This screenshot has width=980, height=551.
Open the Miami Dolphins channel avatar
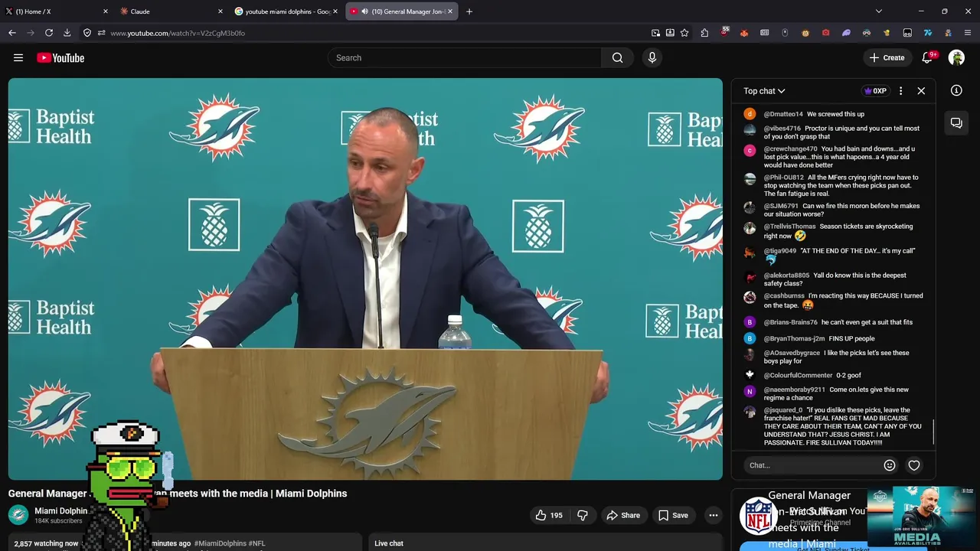(18, 515)
